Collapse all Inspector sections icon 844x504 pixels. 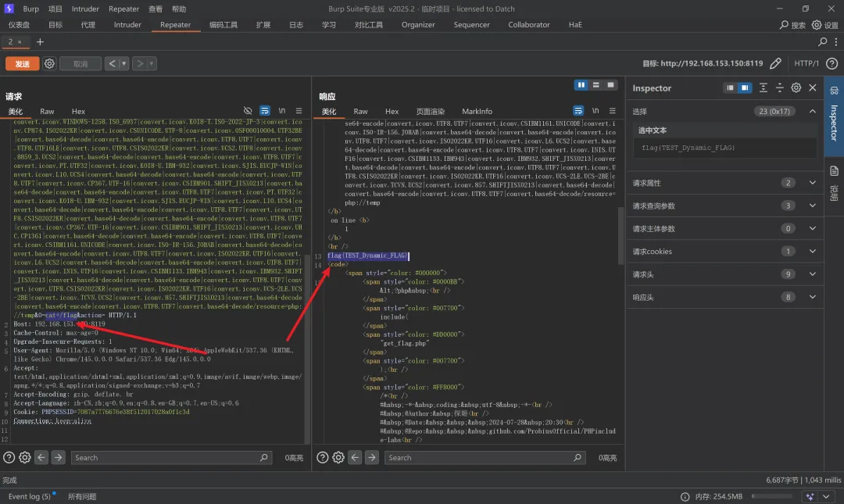[779, 88]
